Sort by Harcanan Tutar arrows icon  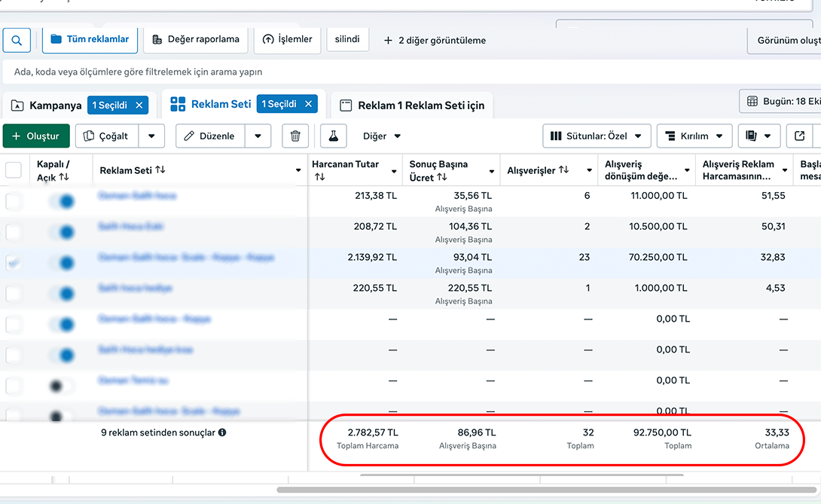319,177
